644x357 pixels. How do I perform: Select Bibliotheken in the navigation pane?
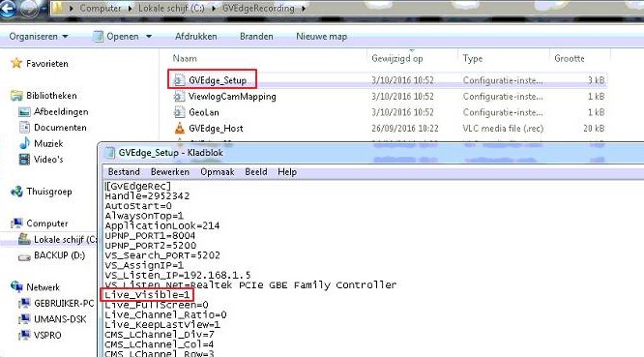(x=51, y=96)
